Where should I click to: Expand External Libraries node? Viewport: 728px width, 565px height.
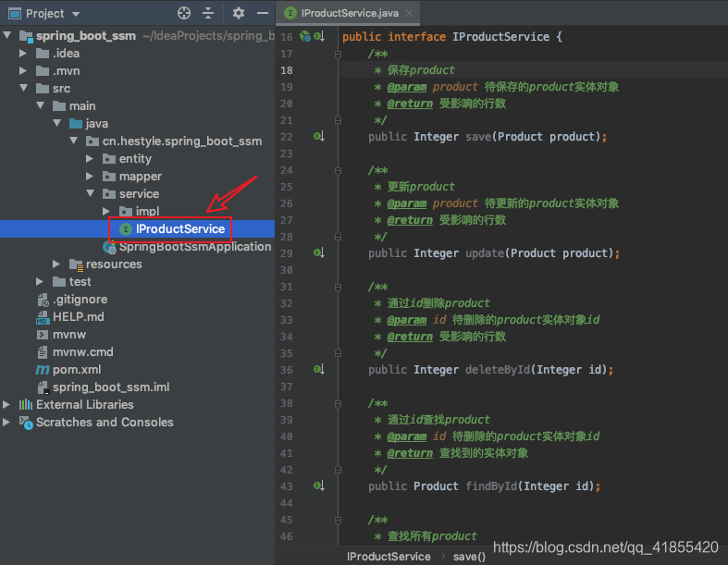coord(6,404)
